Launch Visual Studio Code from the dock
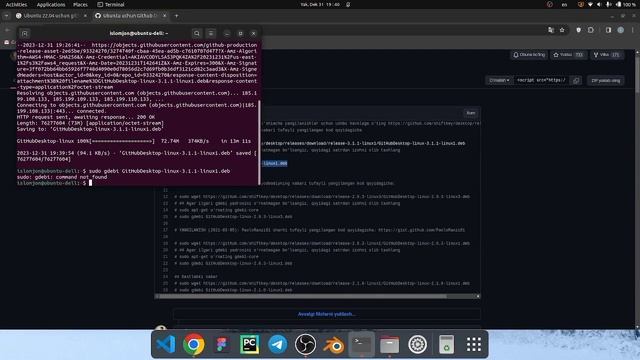The width and height of the screenshot is (640, 360). tap(166, 344)
